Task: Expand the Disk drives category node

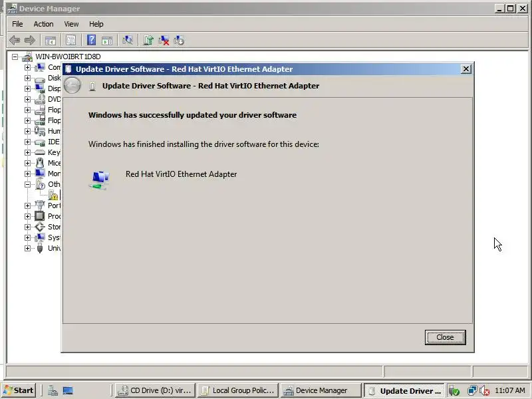Action: [27, 78]
